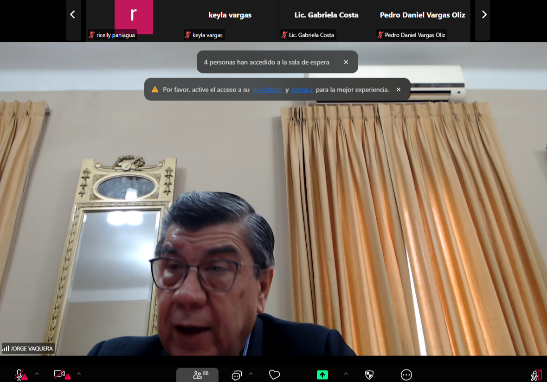547x382 pixels.
Task: Select ricelly paniagua participant thumbnail
Action: pos(134,20)
